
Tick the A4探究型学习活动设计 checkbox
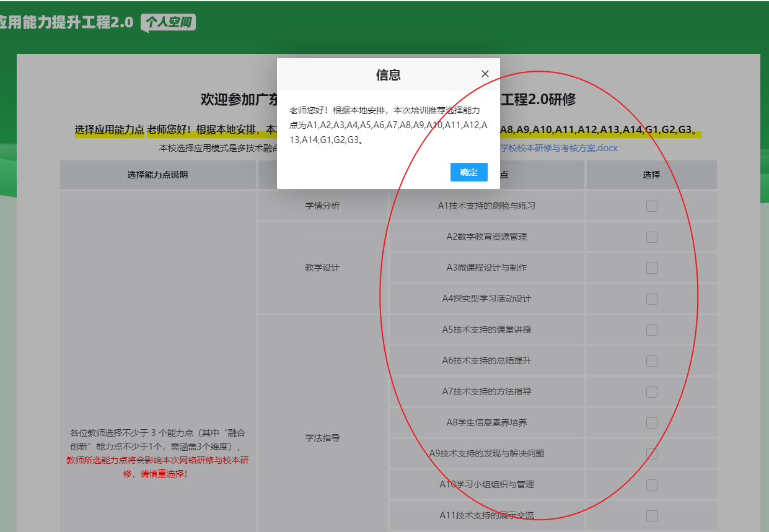coord(652,299)
